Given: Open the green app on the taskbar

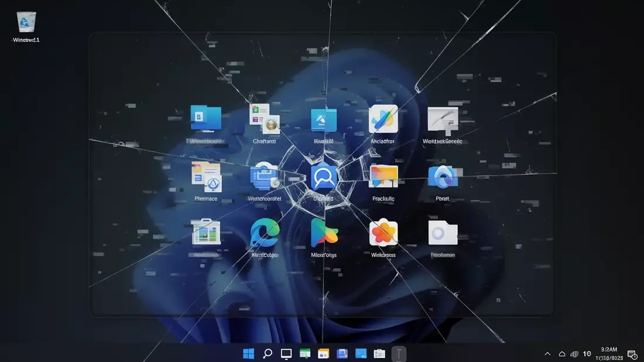Looking at the screenshot, I should [305, 353].
